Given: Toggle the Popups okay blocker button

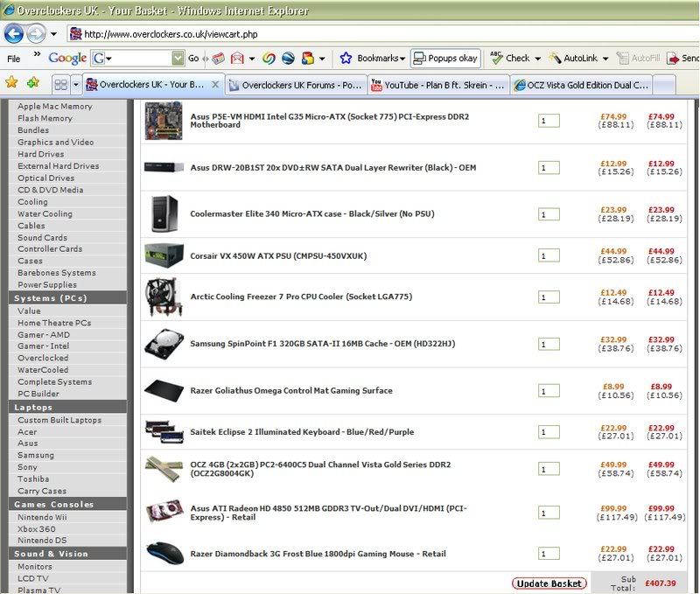Looking at the screenshot, I should pyautogui.click(x=445, y=59).
